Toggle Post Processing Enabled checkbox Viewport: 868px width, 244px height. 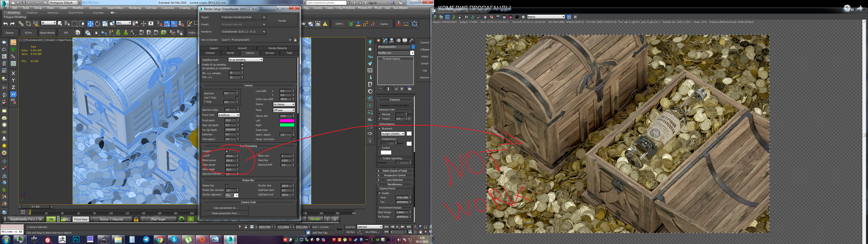226,151
